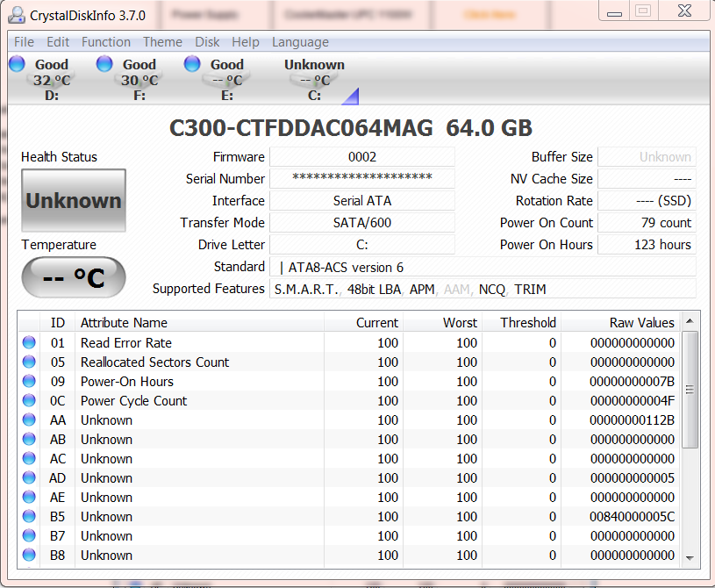Click the Interface Serial ATA field

coord(362,201)
